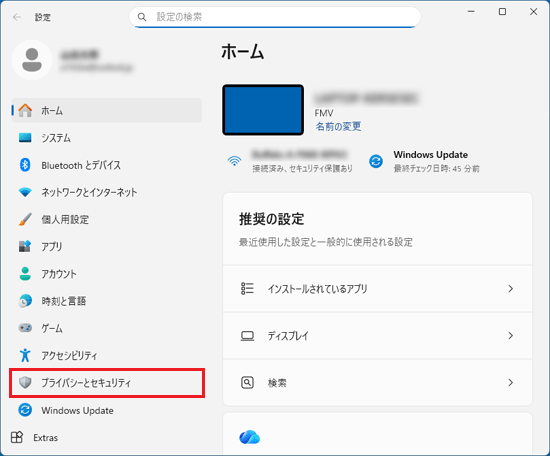Image resolution: width=550 pixels, height=456 pixels.
Task: Click the back arrow in title bar
Action: point(16,17)
